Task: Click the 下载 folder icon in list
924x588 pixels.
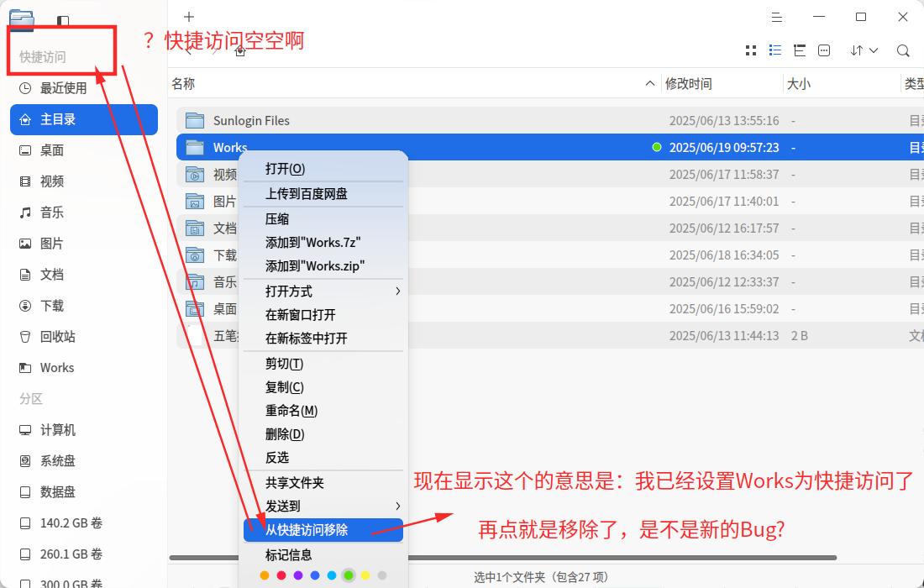Action: pos(195,255)
